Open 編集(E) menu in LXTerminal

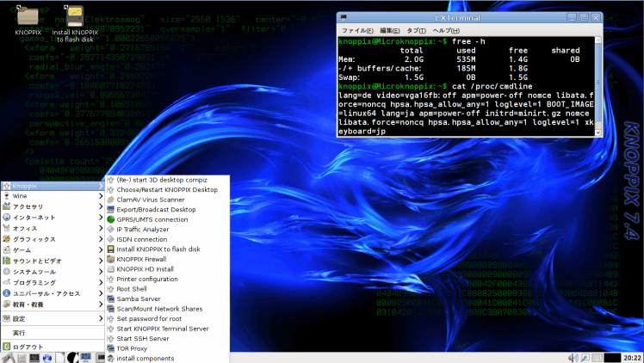(390, 30)
